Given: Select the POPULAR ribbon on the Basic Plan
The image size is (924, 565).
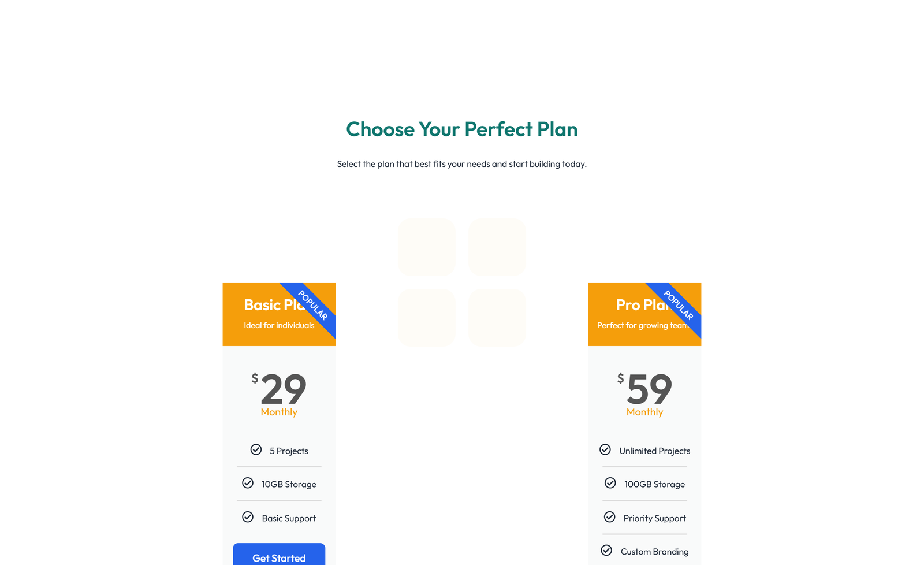Looking at the screenshot, I should point(312,305).
